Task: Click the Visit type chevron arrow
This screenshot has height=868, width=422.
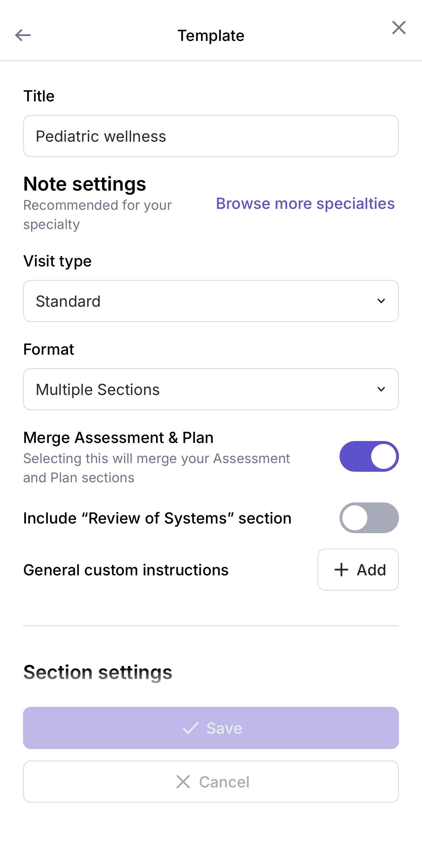Action: [x=381, y=301]
